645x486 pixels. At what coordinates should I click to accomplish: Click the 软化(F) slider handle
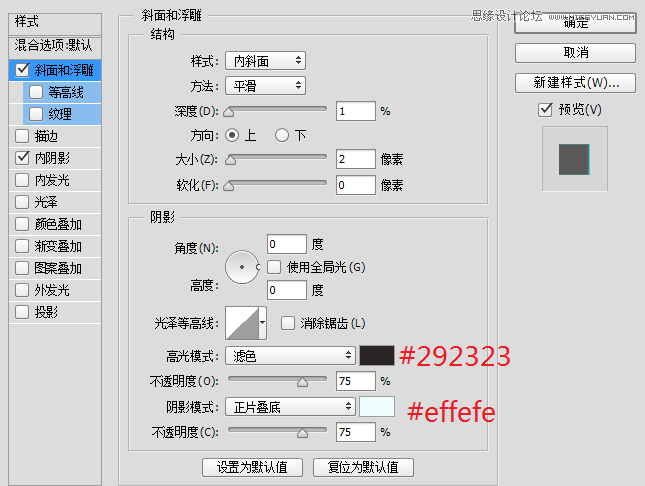229,186
